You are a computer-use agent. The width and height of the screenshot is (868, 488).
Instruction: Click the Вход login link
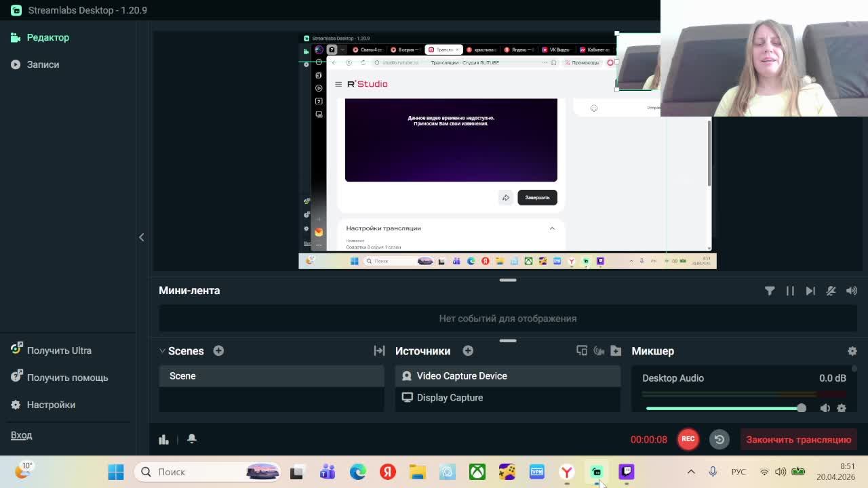coord(21,435)
